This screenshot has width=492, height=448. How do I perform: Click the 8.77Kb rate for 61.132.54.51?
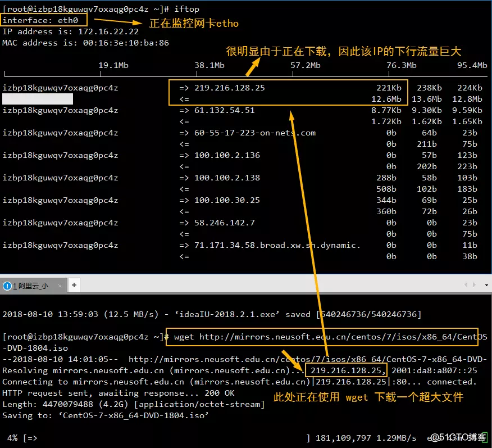pos(386,111)
